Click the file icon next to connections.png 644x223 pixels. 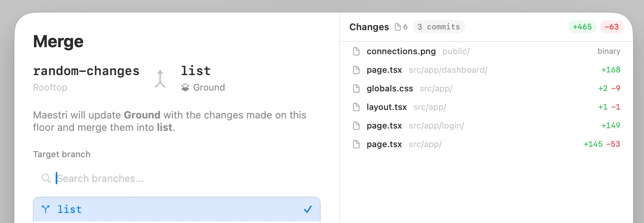click(356, 51)
